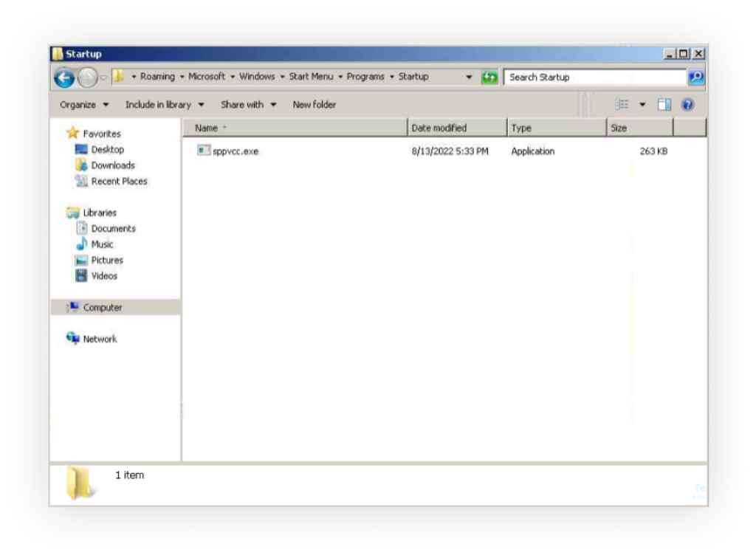Open Desktop in Favorites
Image resolution: width=756 pixels, height=558 pixels.
(x=108, y=150)
